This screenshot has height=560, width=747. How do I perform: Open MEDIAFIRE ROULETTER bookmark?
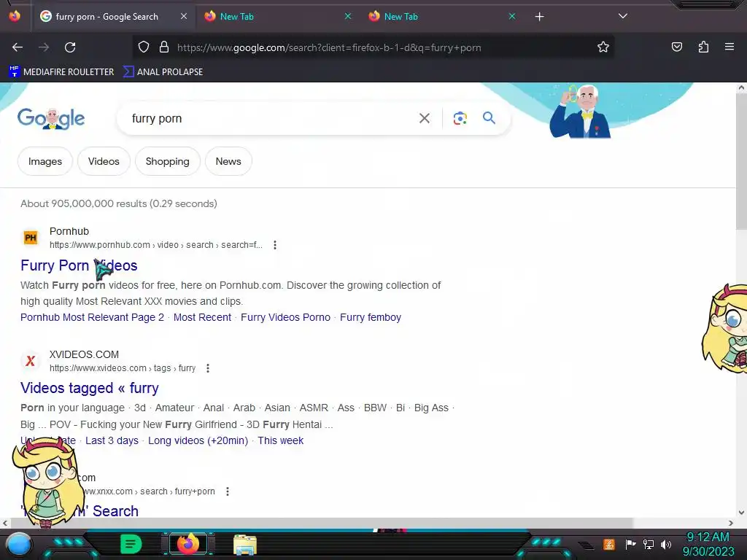point(62,72)
